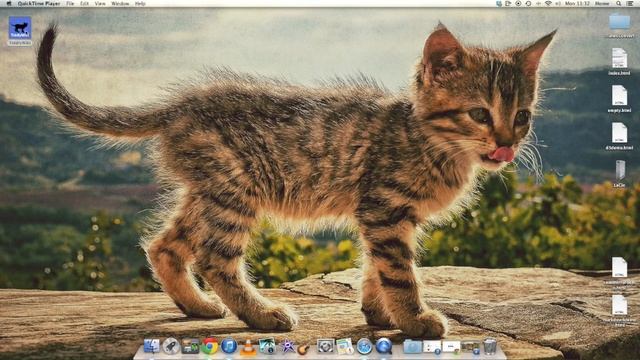The width and height of the screenshot is (640, 360).
Task: Click the Wi-Fi status icon in menu bar
Action: (x=548, y=3)
